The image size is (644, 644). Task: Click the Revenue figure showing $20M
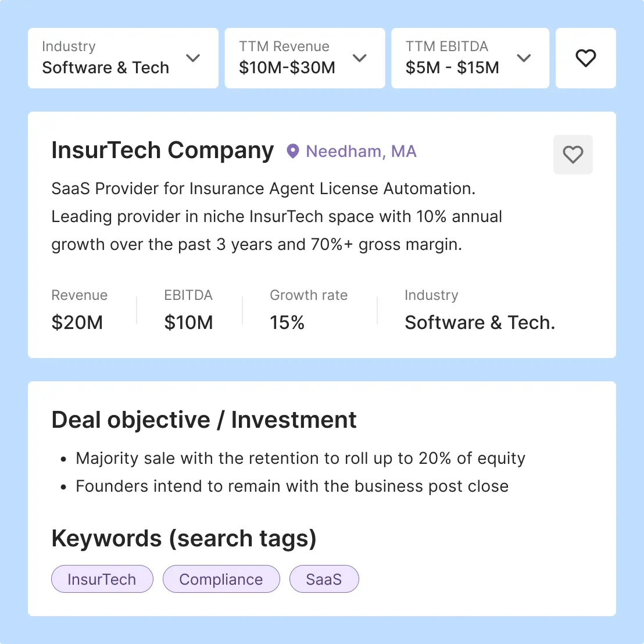tap(77, 322)
